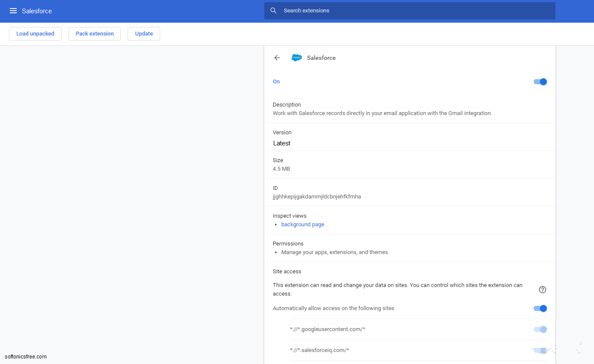This screenshot has height=364, width=594.
Task: Click Load unpacked button
Action: coord(35,34)
